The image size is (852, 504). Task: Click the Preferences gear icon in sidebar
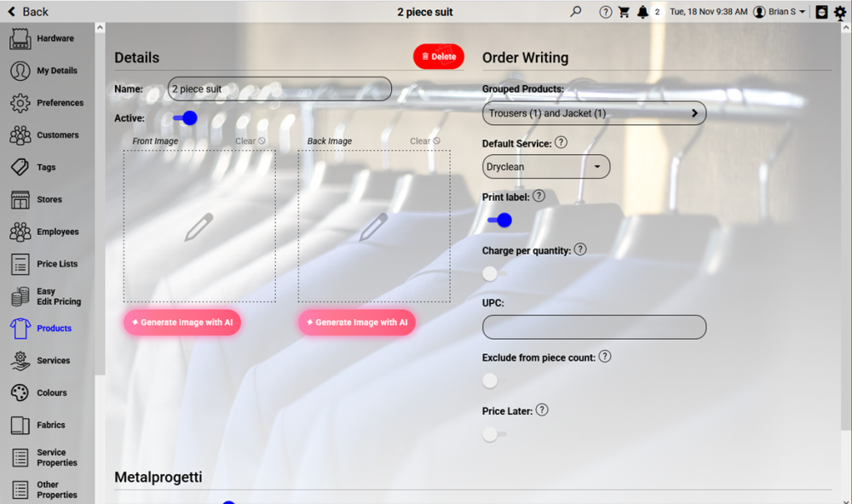pos(20,103)
